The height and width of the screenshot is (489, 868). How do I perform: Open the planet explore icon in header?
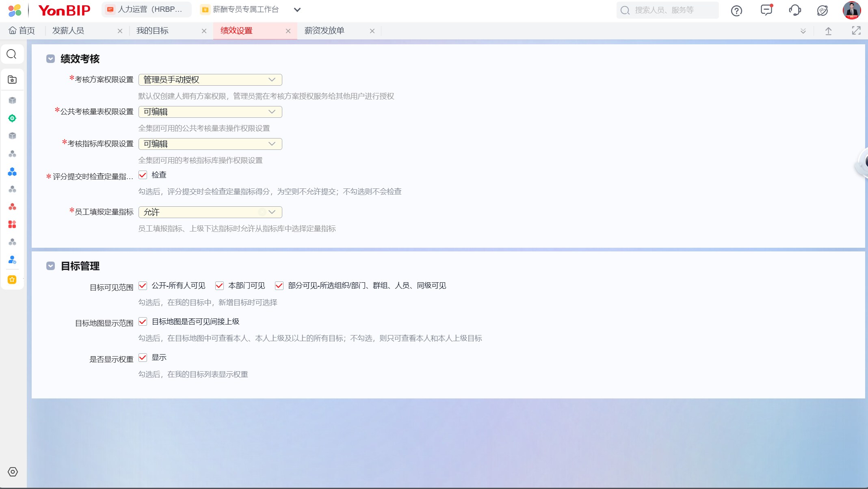tap(823, 11)
